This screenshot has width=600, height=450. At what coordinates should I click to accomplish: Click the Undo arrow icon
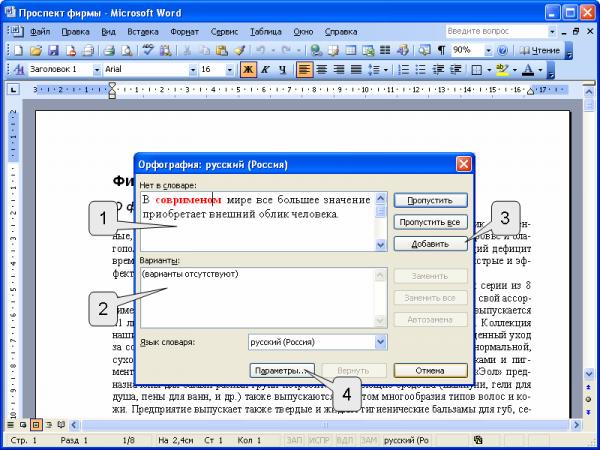click(x=260, y=51)
